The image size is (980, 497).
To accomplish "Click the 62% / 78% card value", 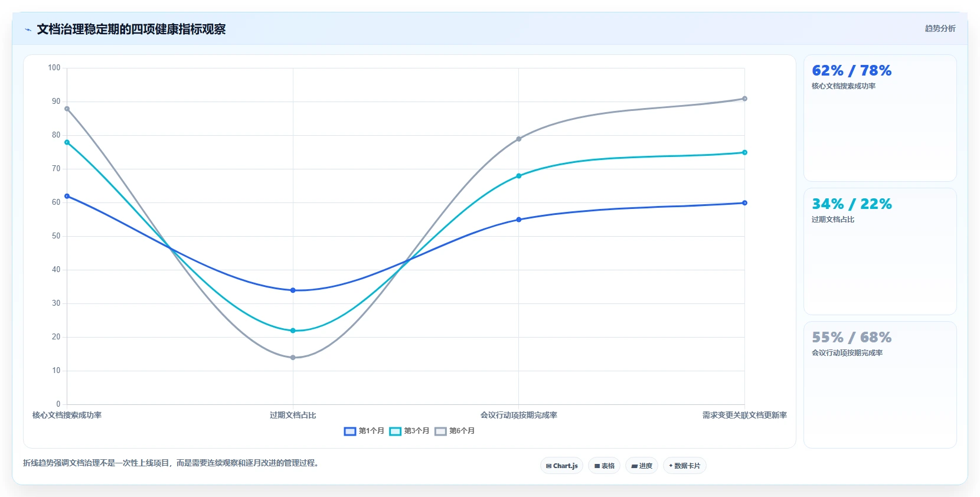I will 851,71.
